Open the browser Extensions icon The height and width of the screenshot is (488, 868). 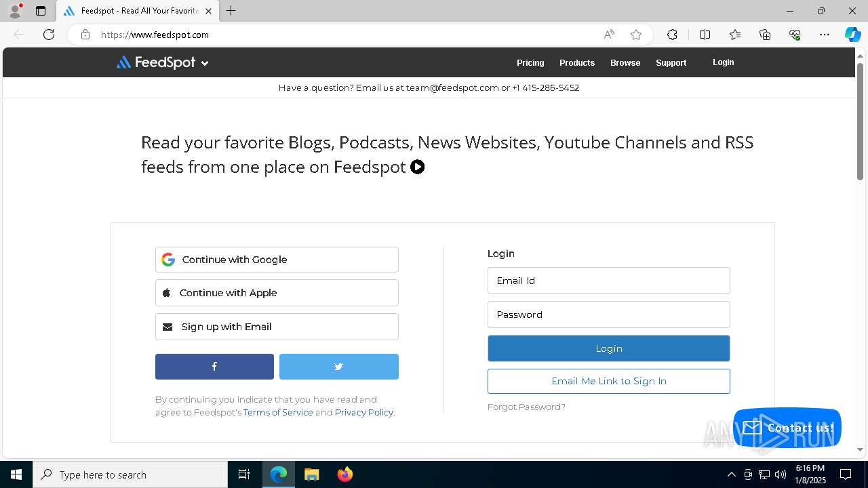tap(672, 35)
